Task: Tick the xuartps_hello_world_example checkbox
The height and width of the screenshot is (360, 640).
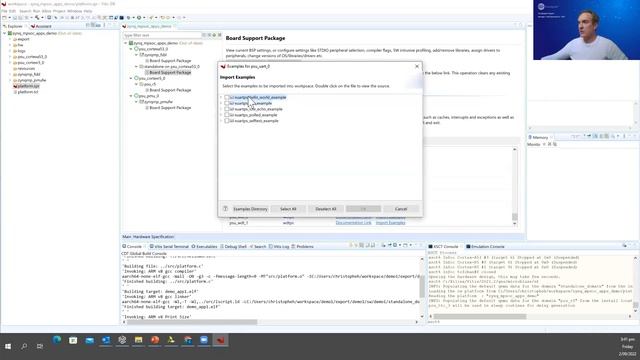Action: tap(227, 98)
